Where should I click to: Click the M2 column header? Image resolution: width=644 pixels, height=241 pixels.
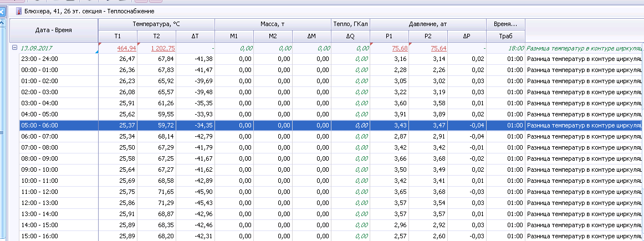[x=273, y=37]
